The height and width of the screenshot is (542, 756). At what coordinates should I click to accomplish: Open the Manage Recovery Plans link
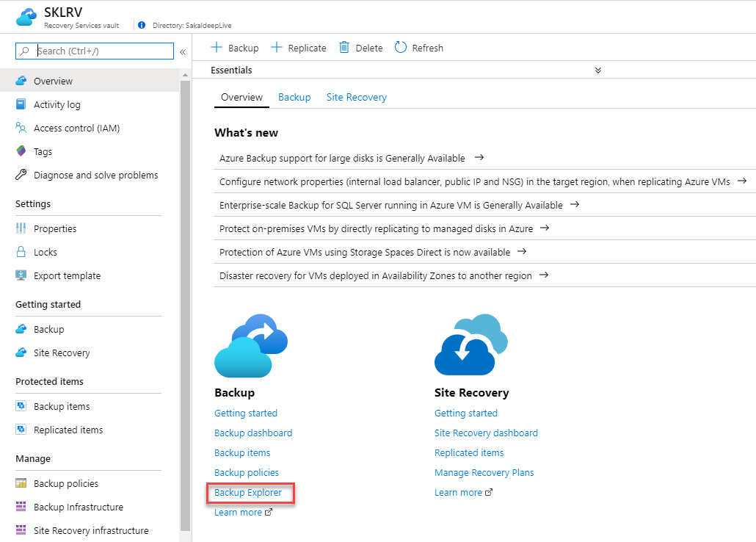coord(484,472)
